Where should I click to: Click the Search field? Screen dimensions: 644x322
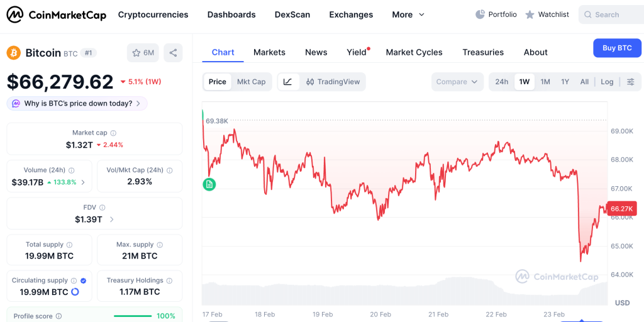click(611, 15)
